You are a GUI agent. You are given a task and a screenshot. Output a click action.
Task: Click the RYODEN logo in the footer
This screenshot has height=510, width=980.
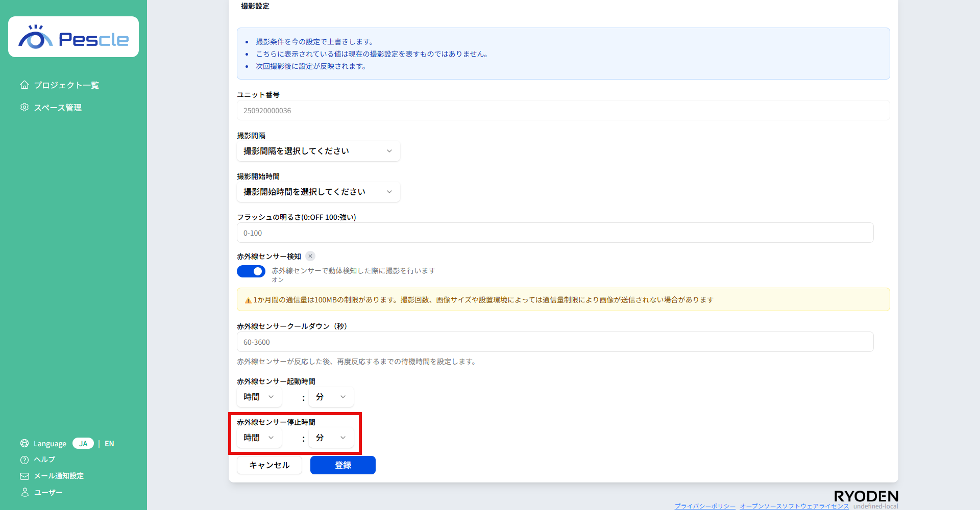point(866,496)
